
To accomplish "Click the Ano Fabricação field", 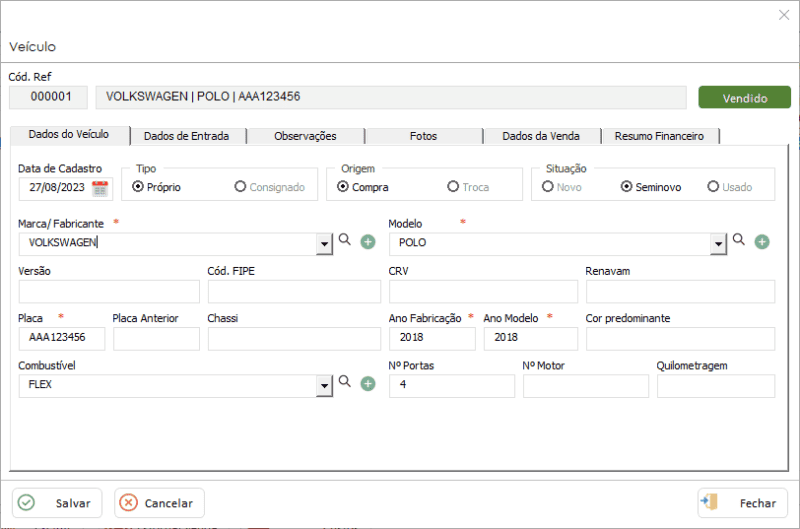I will (x=433, y=339).
